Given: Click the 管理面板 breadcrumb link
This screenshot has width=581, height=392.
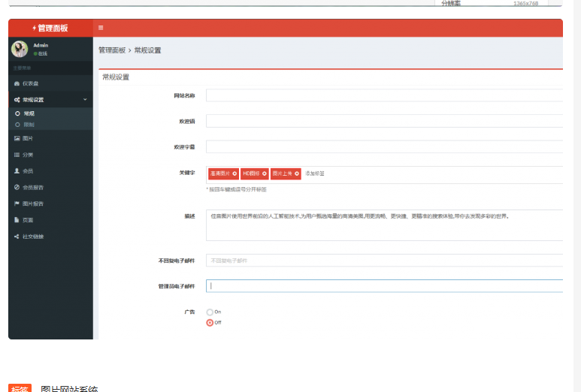Looking at the screenshot, I should [x=112, y=50].
